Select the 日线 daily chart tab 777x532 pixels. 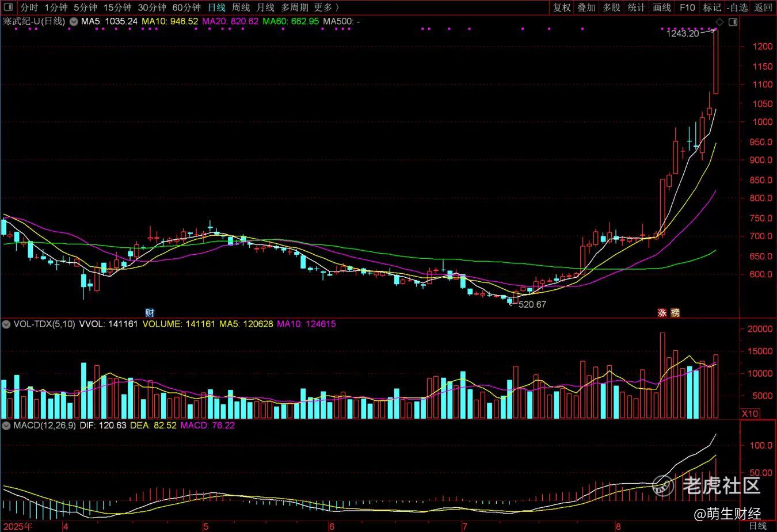(216, 7)
